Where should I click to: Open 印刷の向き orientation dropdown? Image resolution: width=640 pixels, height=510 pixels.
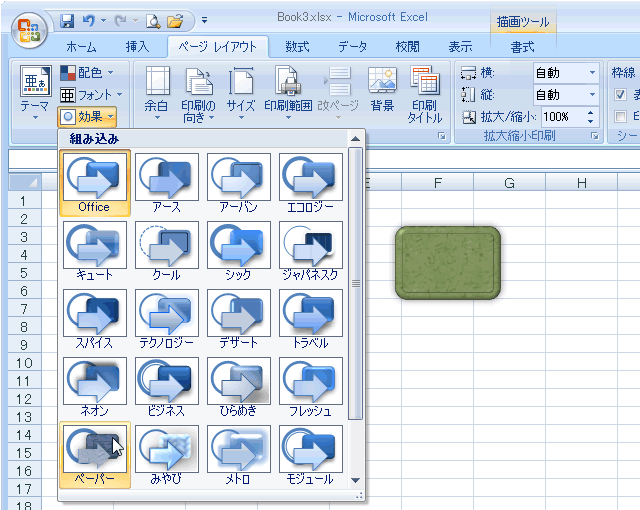point(198,95)
